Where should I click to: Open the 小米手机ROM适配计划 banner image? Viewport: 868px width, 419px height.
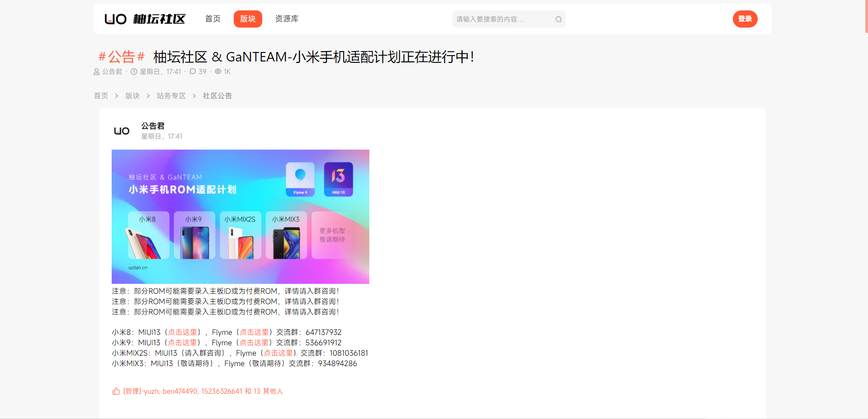click(241, 217)
